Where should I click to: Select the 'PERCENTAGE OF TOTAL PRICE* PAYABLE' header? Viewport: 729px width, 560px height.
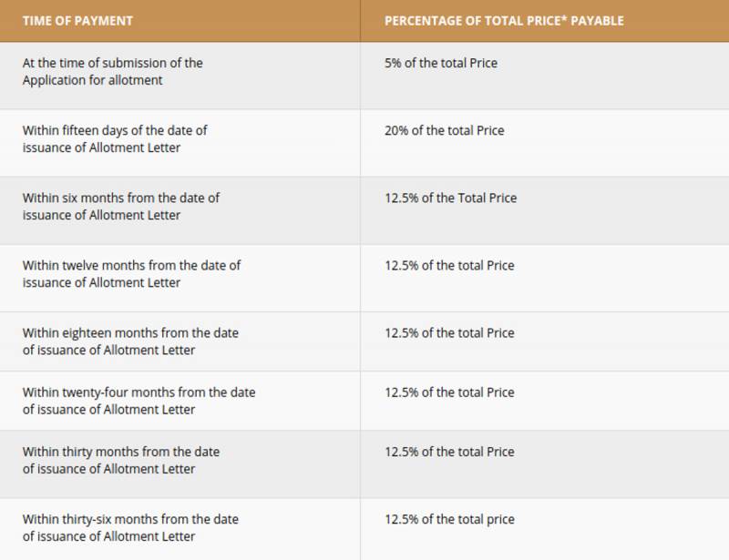click(x=504, y=21)
